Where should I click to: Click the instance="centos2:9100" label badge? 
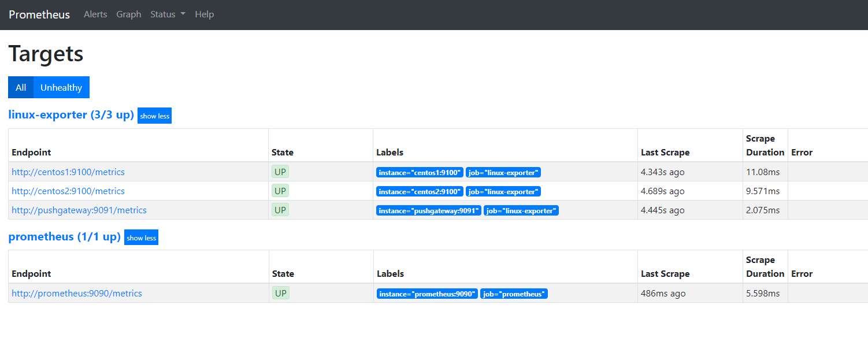[x=420, y=191]
